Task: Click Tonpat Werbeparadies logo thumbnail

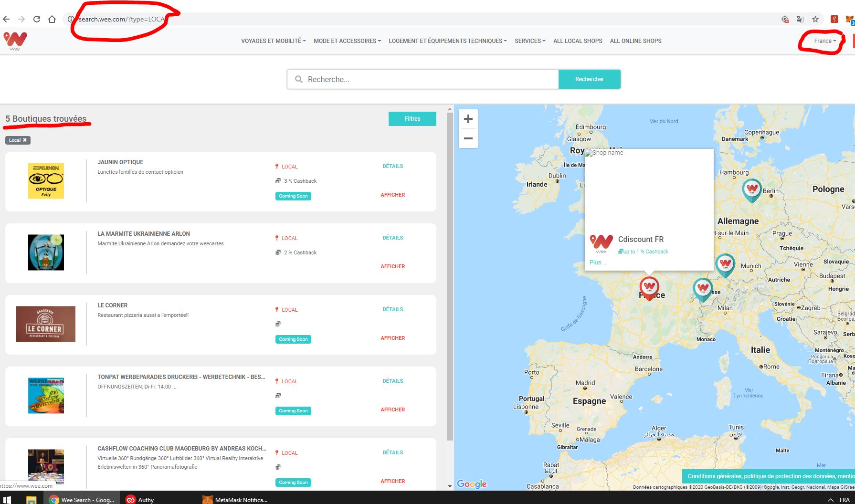Action: click(x=46, y=396)
